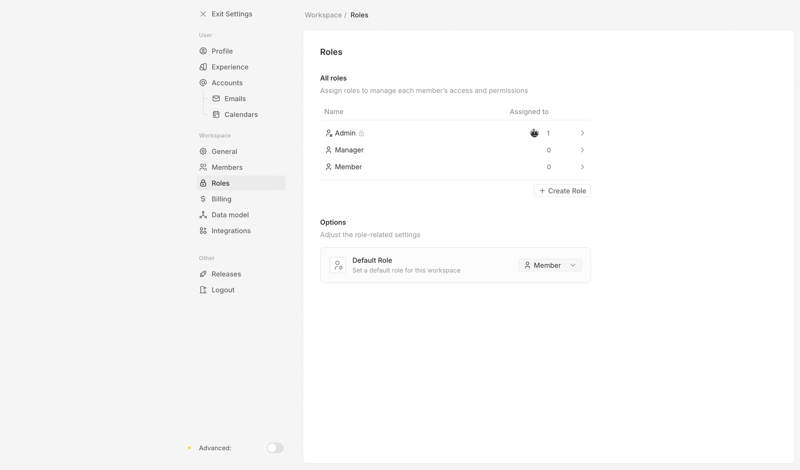Click the Manager role name

coord(349,150)
